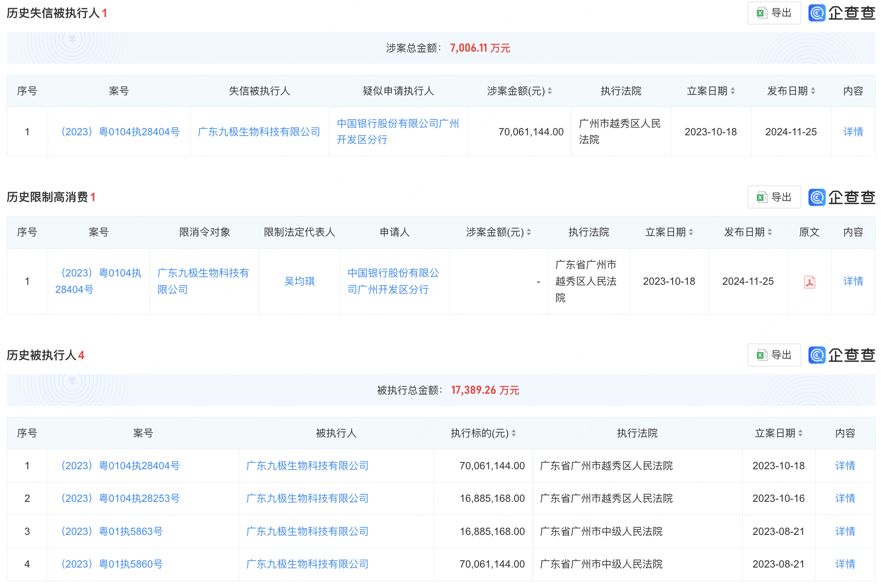This screenshot has height=588, width=881.
Task: Export 历史被执行人 data to Excel
Action: [774, 355]
